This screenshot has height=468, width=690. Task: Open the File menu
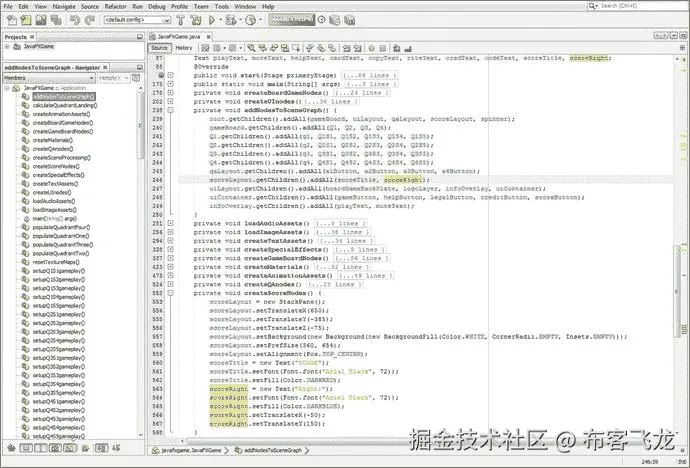(8, 7)
